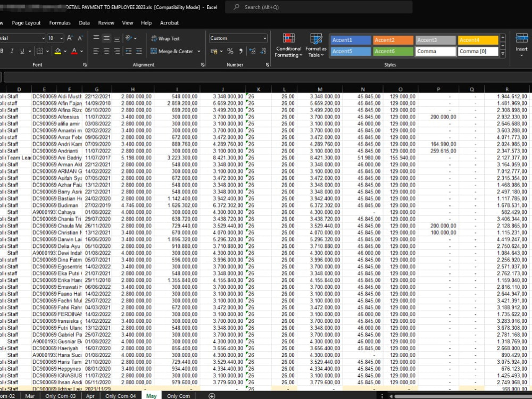Add a new sheet with plus icon
532x399 pixels.
point(212,396)
